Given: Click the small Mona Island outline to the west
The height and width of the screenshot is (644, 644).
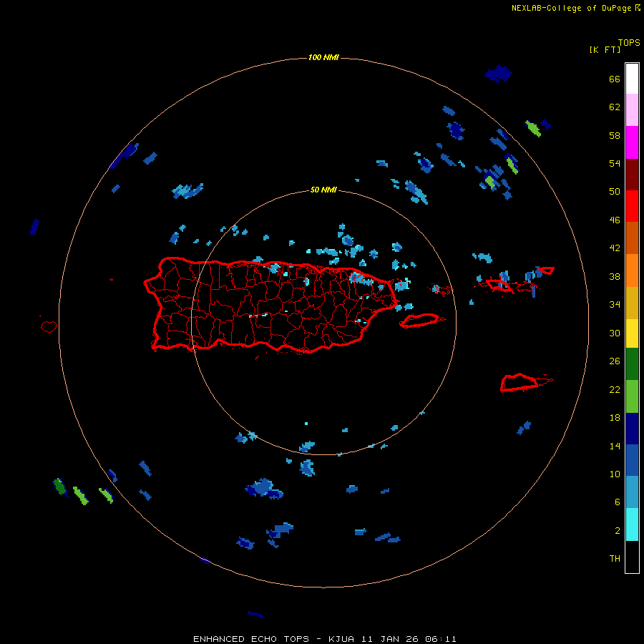Looking at the screenshot, I should (x=49, y=326).
